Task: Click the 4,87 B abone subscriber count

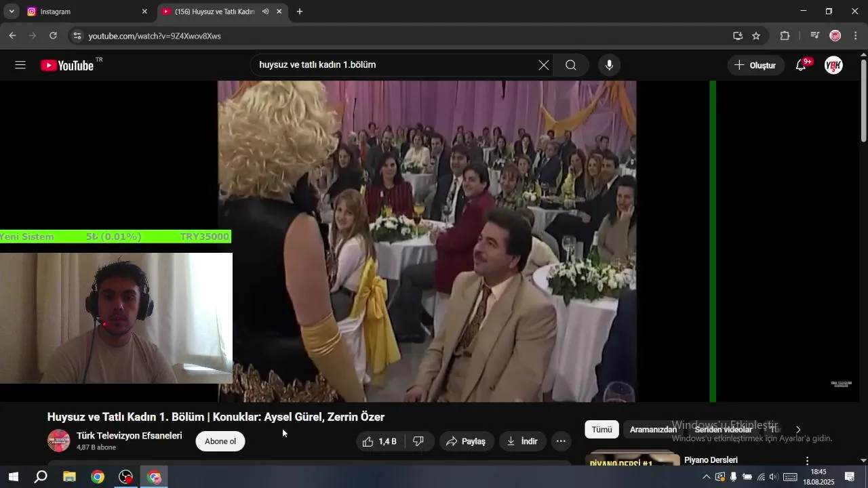Action: coord(96,448)
